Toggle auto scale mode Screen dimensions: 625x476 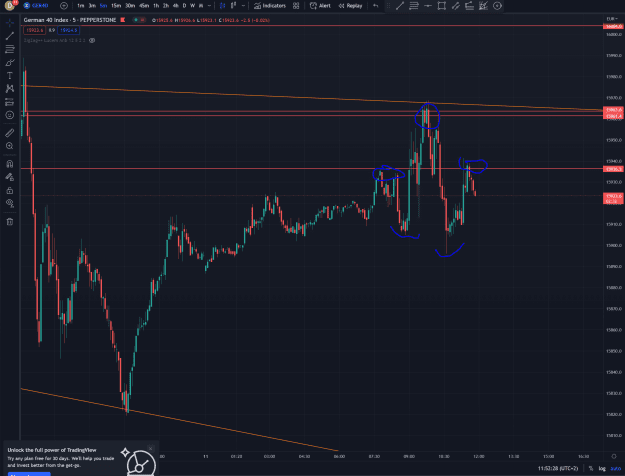pyautogui.click(x=616, y=468)
